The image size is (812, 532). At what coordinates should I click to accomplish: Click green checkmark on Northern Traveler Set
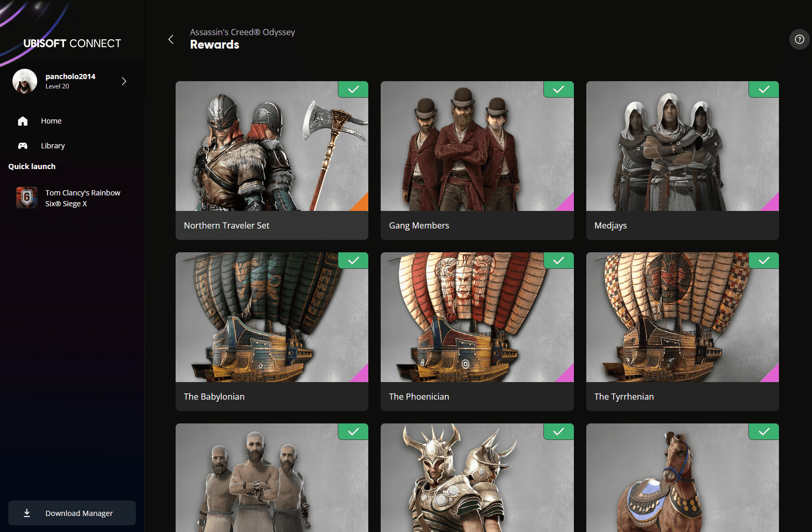(x=353, y=89)
